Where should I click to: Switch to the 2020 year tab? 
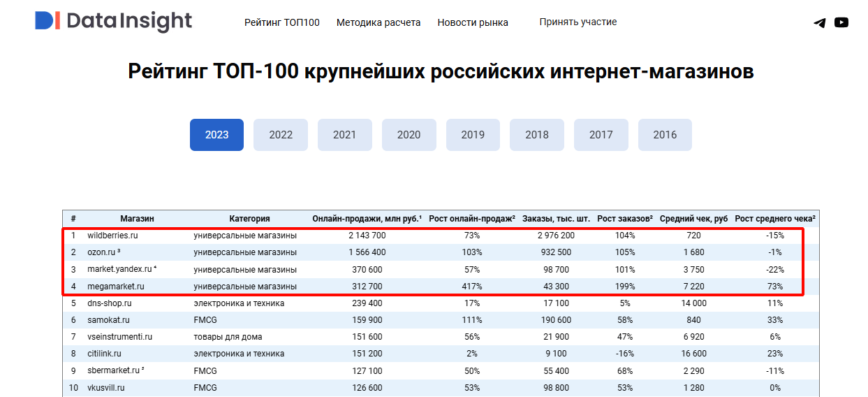(409, 135)
